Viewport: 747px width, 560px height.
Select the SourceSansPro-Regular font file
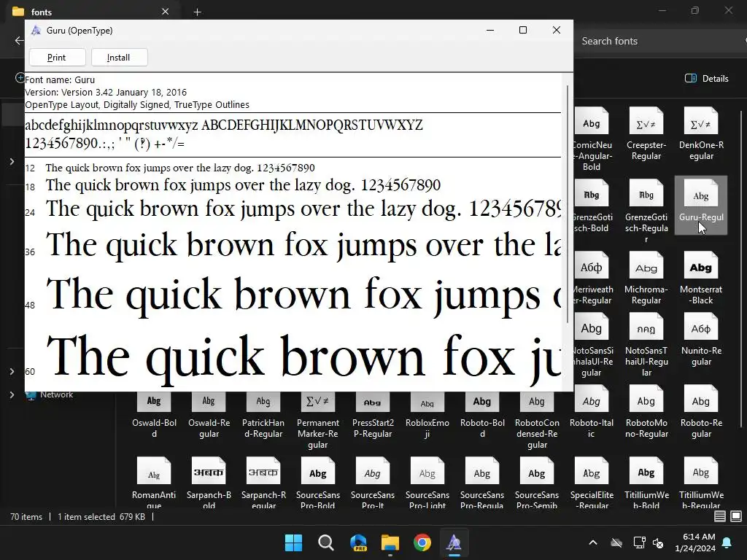pos(482,482)
